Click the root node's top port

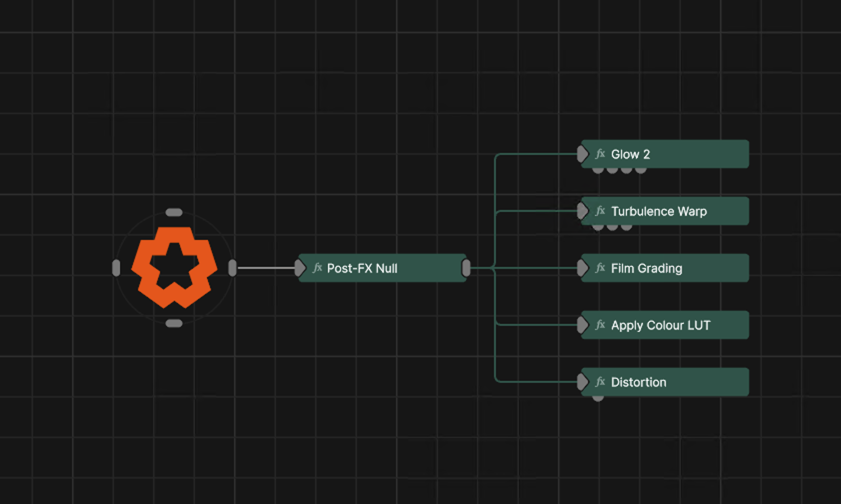pyautogui.click(x=174, y=212)
